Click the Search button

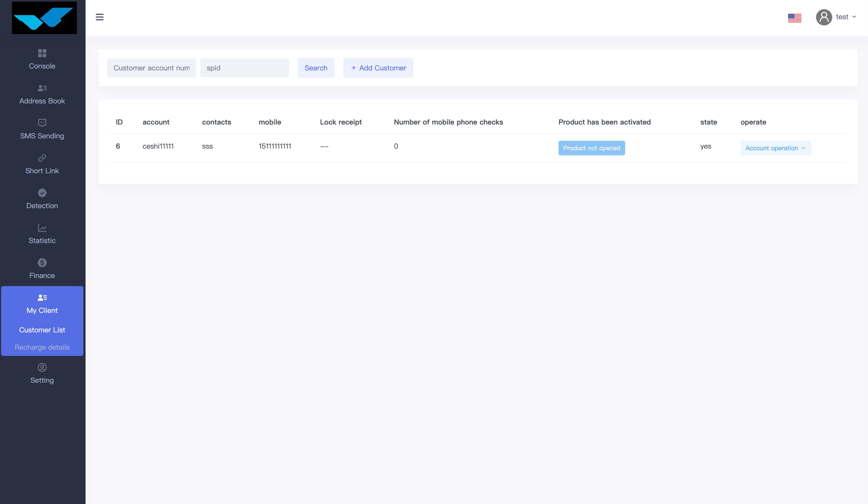(316, 68)
